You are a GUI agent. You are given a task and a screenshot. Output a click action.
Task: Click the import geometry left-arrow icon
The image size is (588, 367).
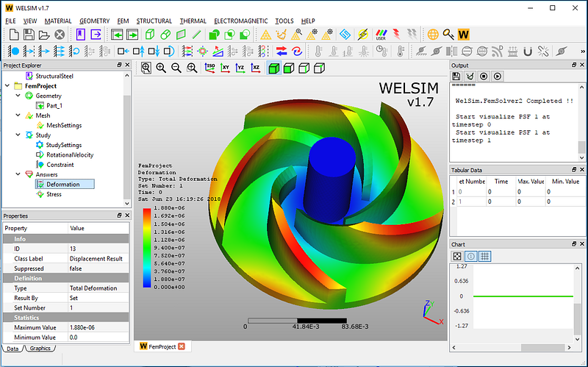117,35
